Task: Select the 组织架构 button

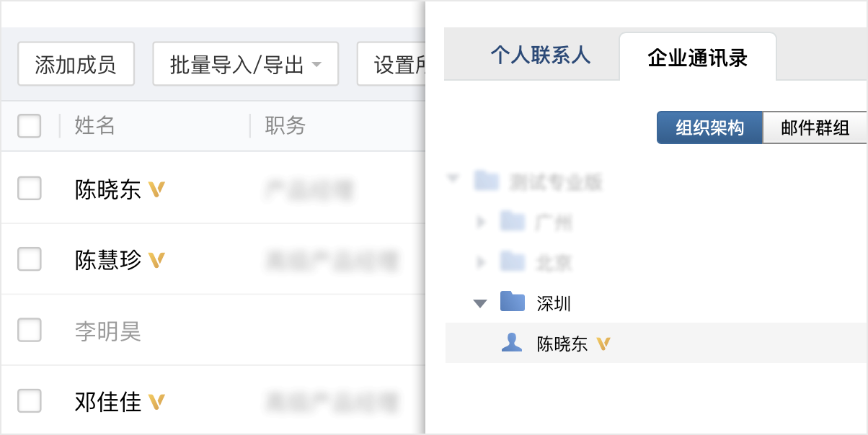Action: tap(709, 127)
